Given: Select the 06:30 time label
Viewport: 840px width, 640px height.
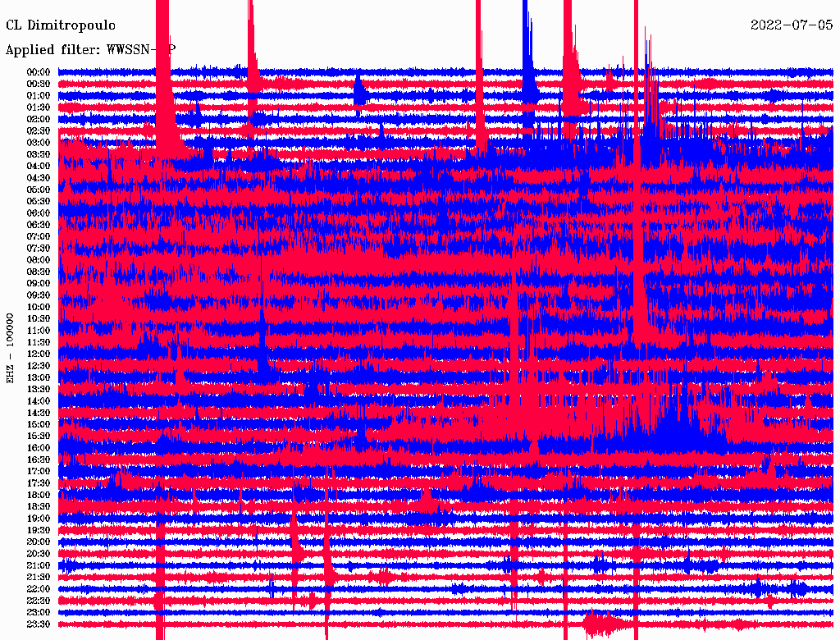Looking at the screenshot, I should 39,225.
